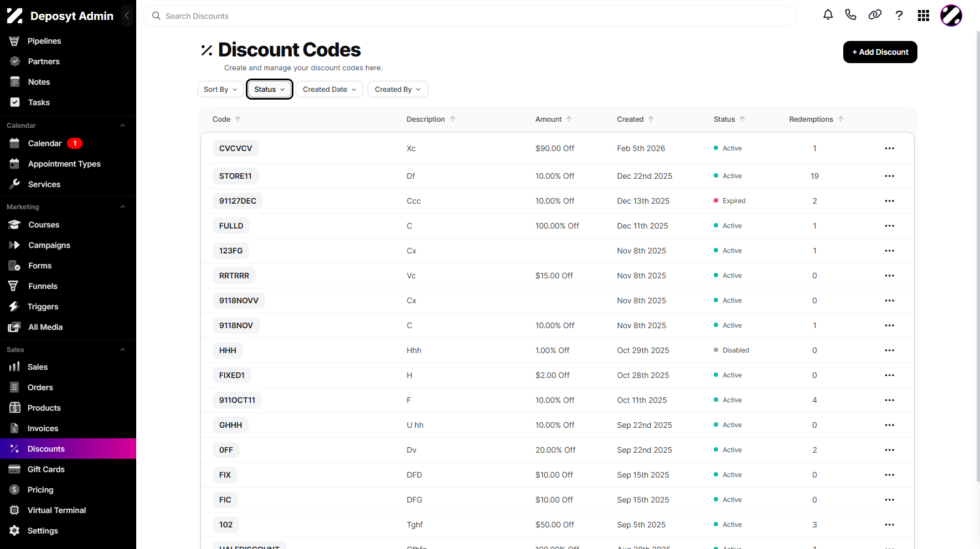The image size is (980, 549).
Task: Sort by Description column arrow
Action: pos(453,119)
